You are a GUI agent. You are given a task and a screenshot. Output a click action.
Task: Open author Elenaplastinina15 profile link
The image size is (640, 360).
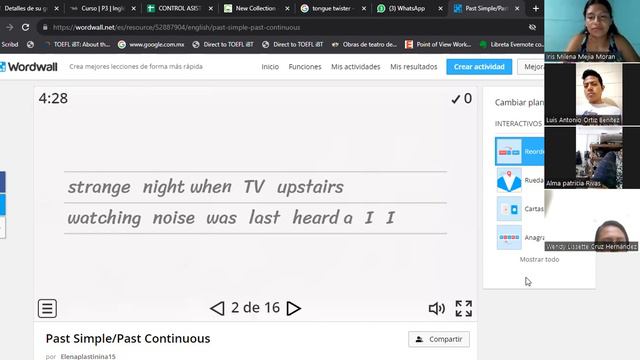click(x=88, y=356)
